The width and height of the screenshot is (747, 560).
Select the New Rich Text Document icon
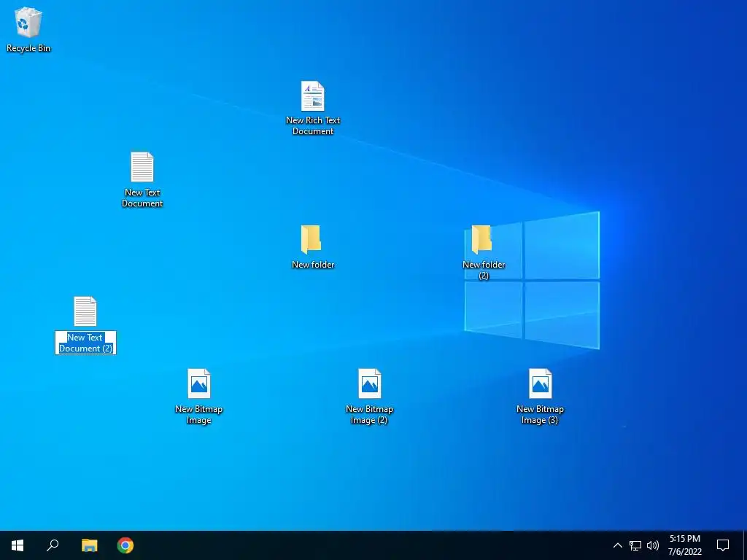coord(312,96)
